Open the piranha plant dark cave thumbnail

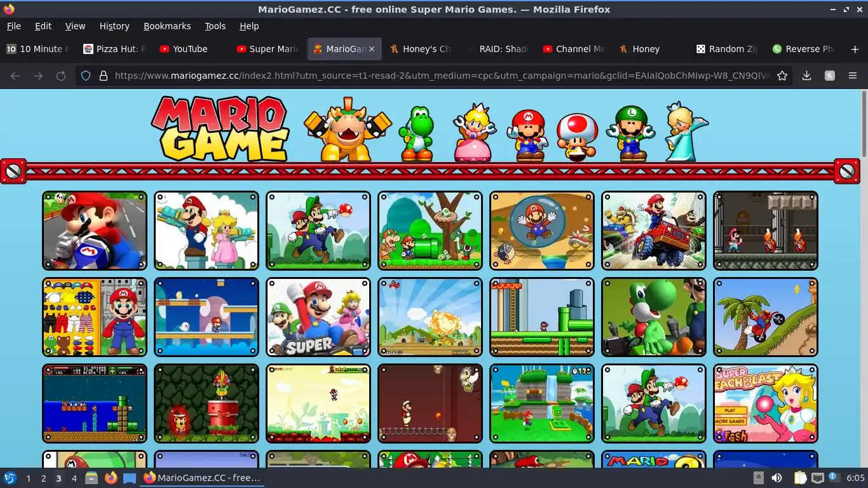(207, 403)
